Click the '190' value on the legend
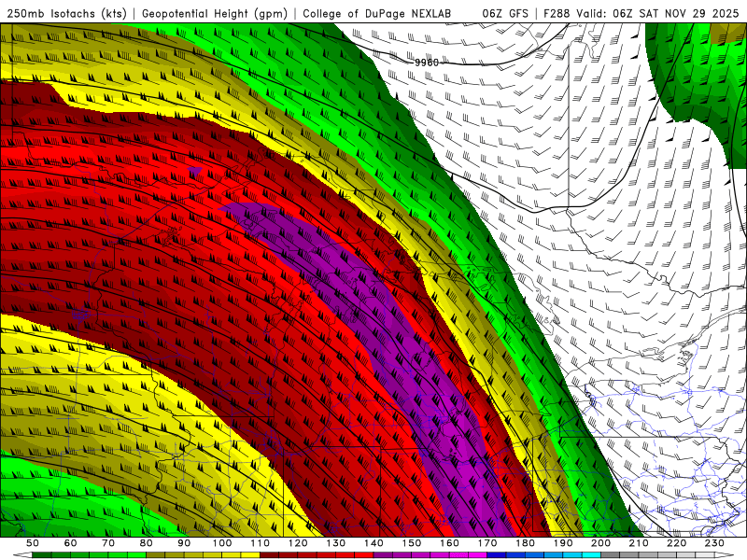This screenshot has height=560, width=747. pos(563,543)
